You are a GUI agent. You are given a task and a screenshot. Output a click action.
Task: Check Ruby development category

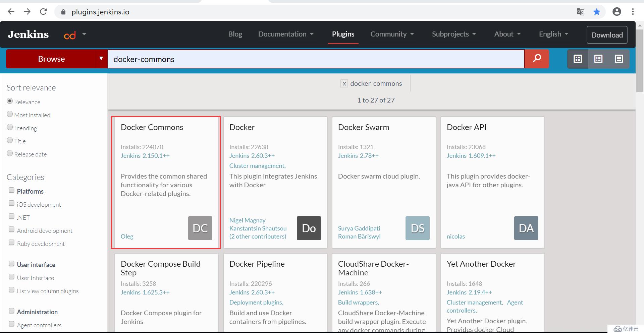[11, 243]
